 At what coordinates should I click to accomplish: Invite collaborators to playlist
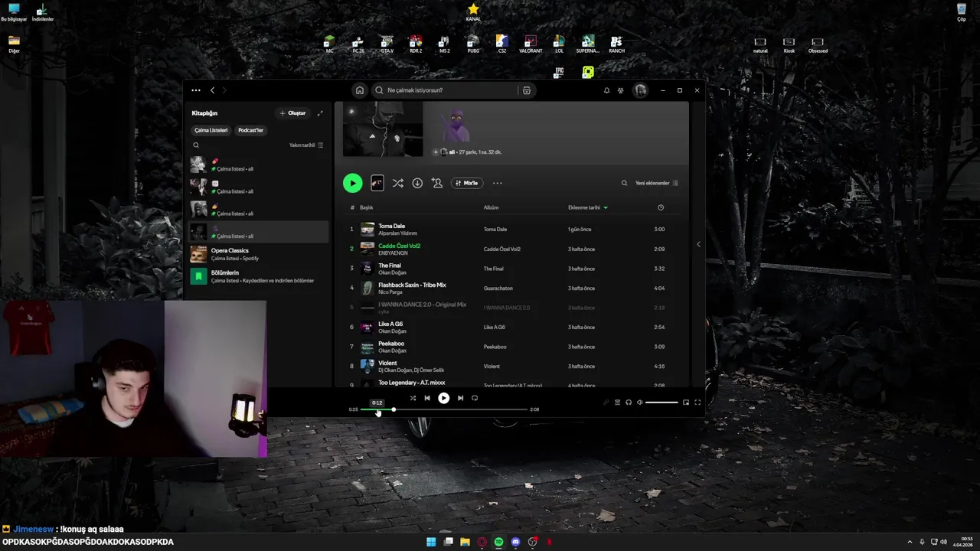[437, 183]
